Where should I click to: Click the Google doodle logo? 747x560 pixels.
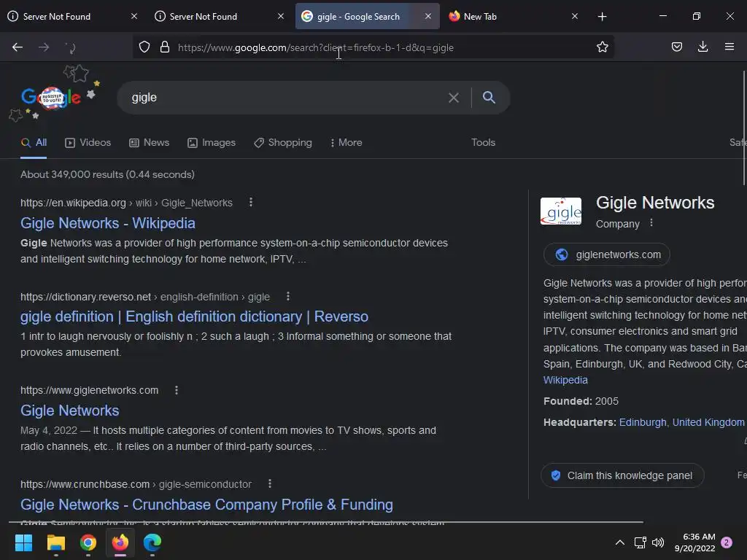click(x=51, y=98)
